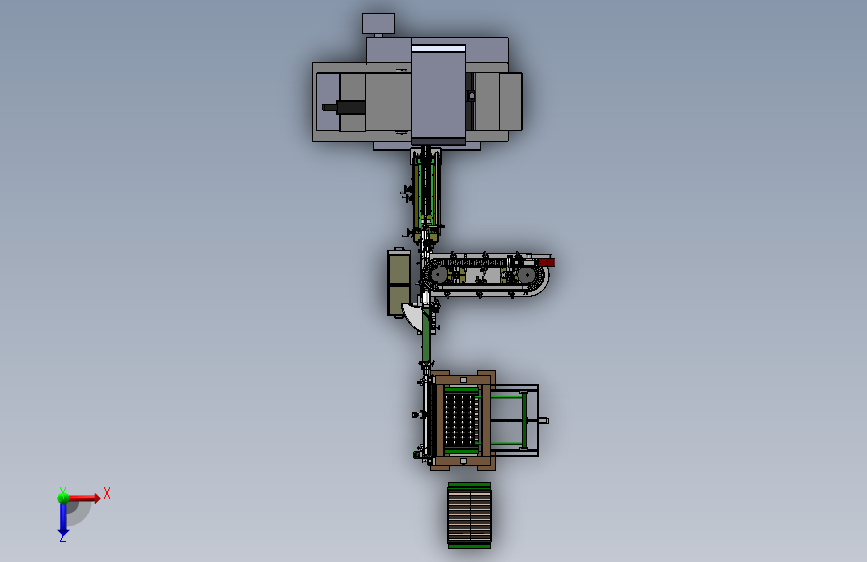The width and height of the screenshot is (867, 562).
Task: Select the olive cabinet left of conveyor
Action: pos(399,283)
